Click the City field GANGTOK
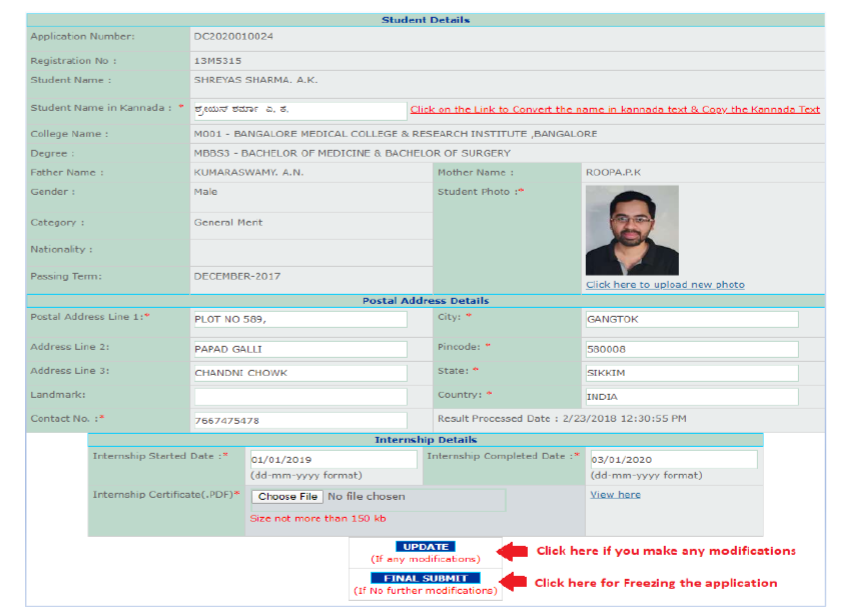852x616 pixels. pyautogui.click(x=692, y=319)
